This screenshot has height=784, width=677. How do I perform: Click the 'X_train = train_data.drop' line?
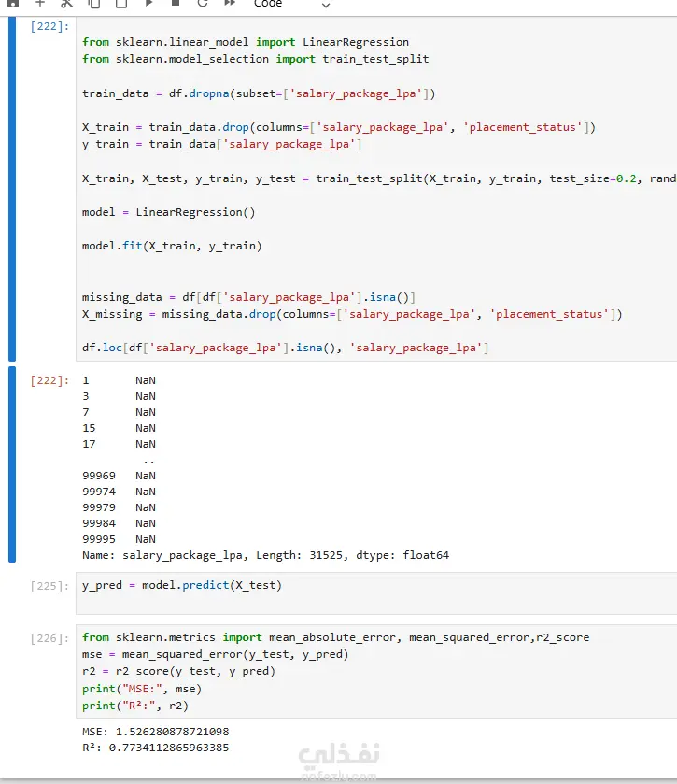click(x=339, y=127)
